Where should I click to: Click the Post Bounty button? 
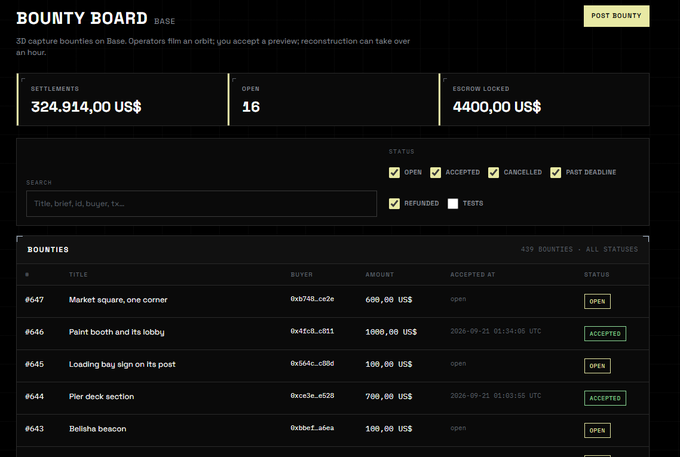click(x=616, y=16)
